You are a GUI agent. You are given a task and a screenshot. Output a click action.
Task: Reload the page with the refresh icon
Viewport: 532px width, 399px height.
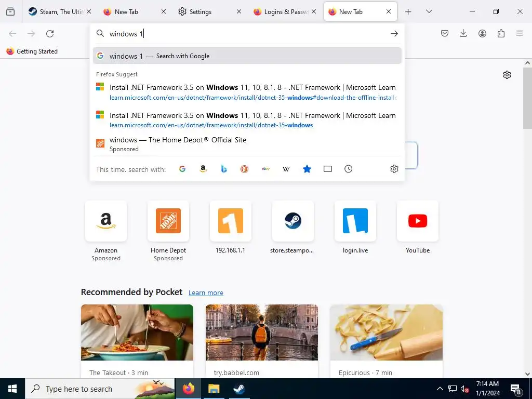click(x=50, y=33)
